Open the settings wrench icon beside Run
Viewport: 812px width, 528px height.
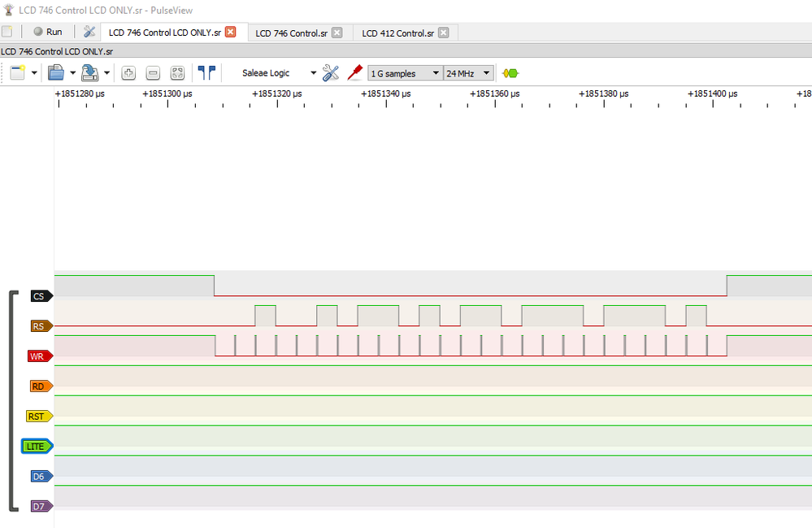[89, 32]
